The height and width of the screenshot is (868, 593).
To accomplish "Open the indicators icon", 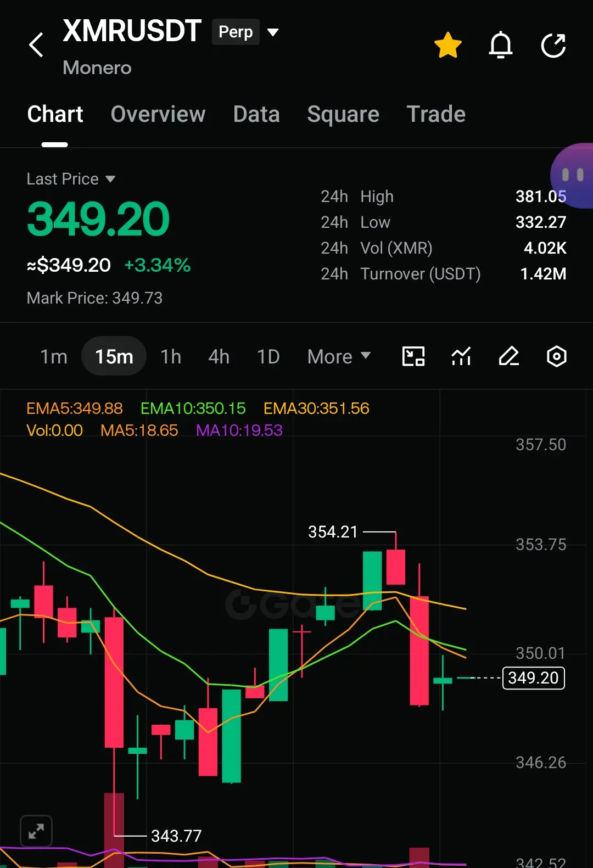I will click(x=461, y=356).
